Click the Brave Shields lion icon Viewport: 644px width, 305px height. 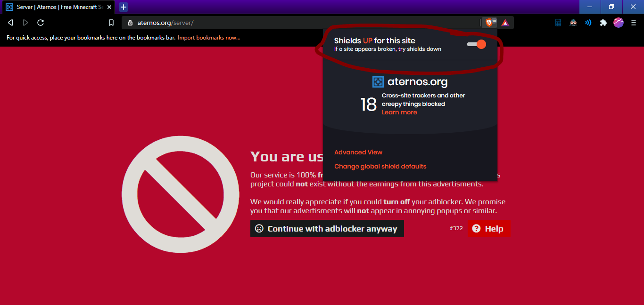coord(490,23)
